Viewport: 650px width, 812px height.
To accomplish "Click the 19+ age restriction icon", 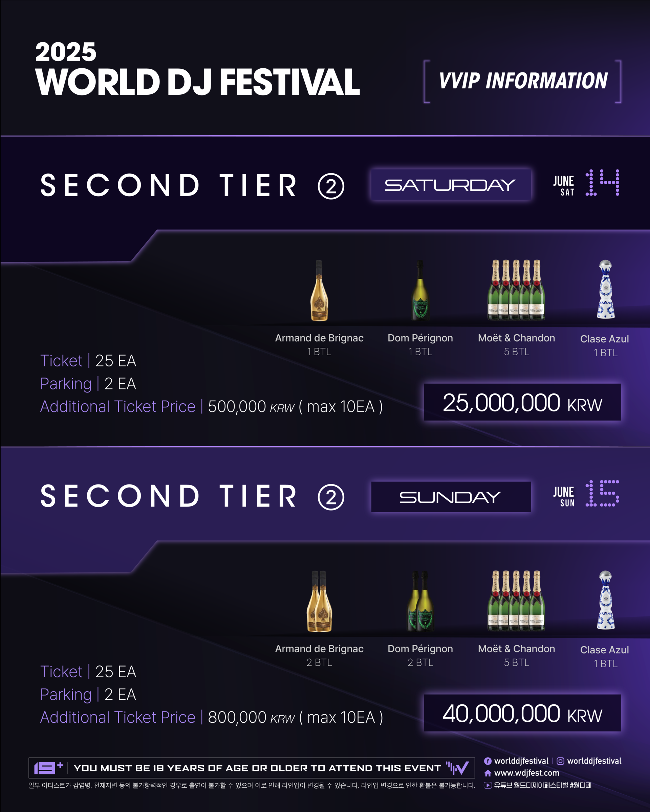I will [48, 768].
